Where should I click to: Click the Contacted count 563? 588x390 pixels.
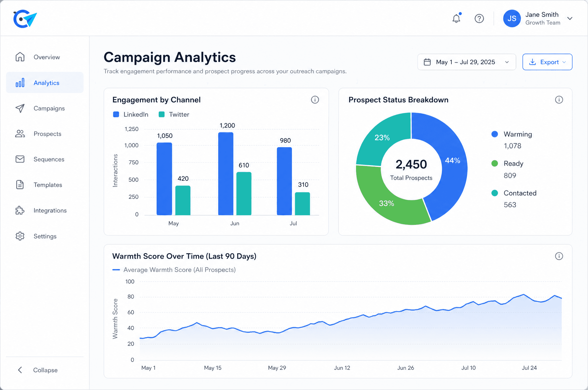[510, 205]
